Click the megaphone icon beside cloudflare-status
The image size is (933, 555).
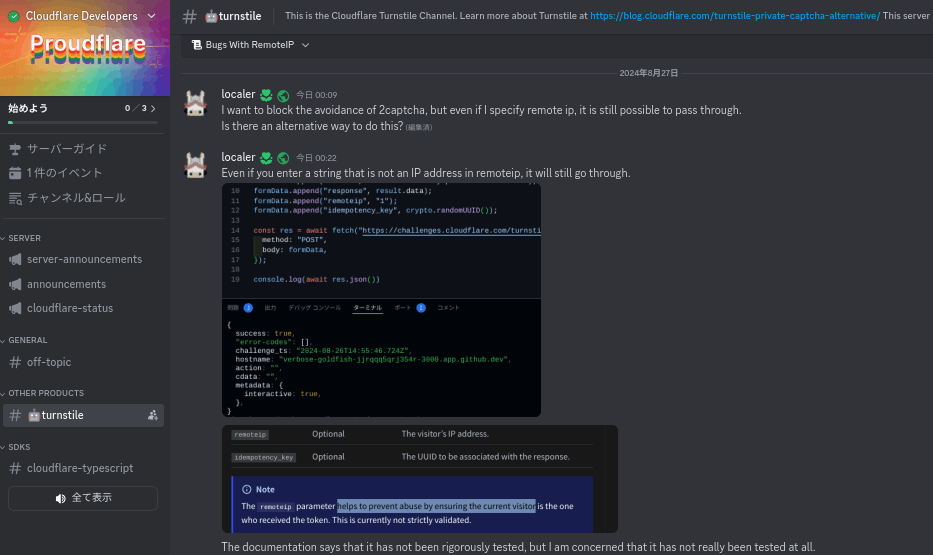point(15,308)
